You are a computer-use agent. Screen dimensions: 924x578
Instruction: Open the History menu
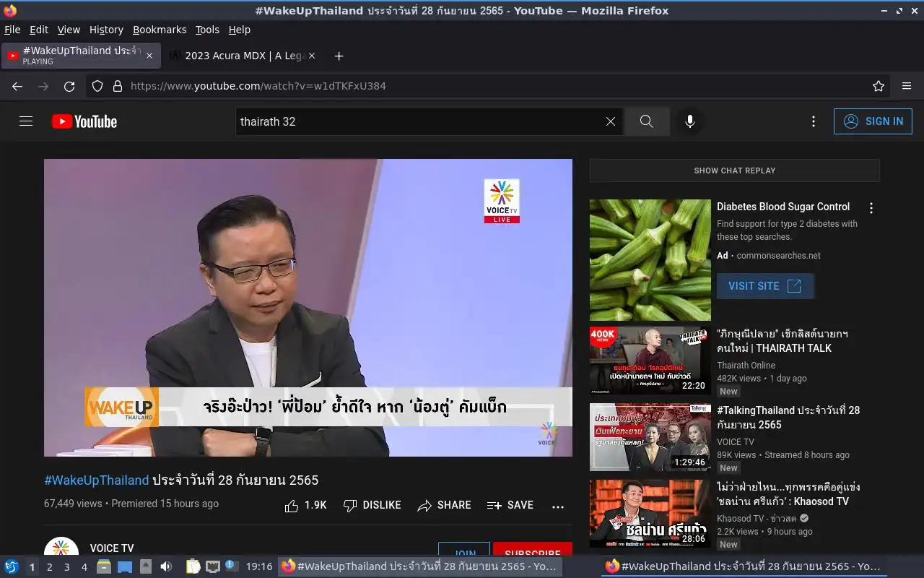click(106, 30)
